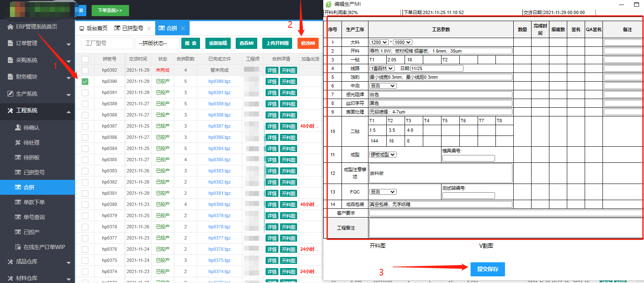Click the icon beside 在线生产订单WIP

[x=18, y=247]
